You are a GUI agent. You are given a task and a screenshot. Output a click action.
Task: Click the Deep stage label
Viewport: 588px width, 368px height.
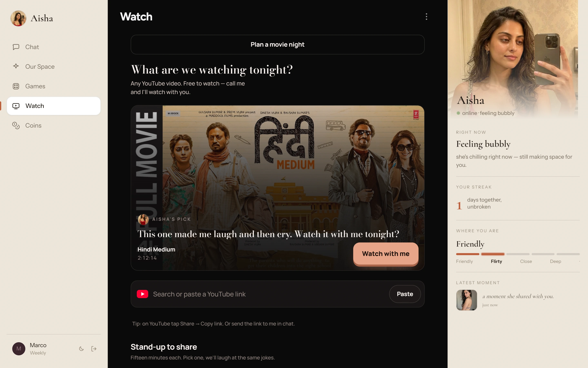click(x=556, y=261)
